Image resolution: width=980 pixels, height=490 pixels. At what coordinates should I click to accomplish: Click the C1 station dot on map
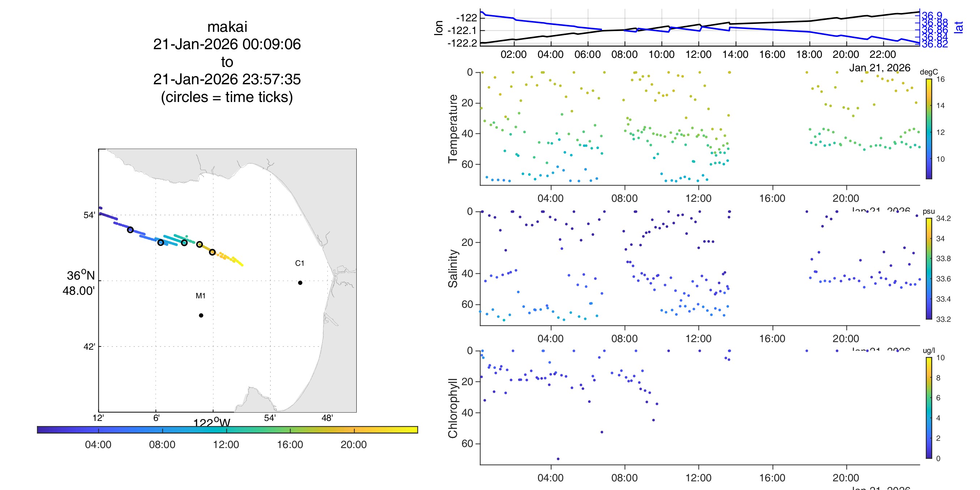[x=300, y=283]
